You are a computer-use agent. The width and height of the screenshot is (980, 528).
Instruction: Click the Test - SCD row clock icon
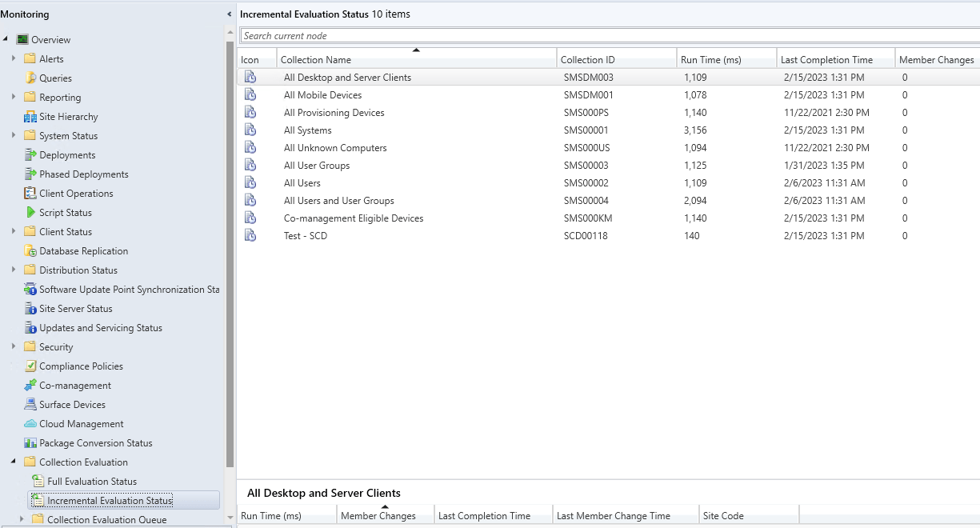(x=250, y=236)
